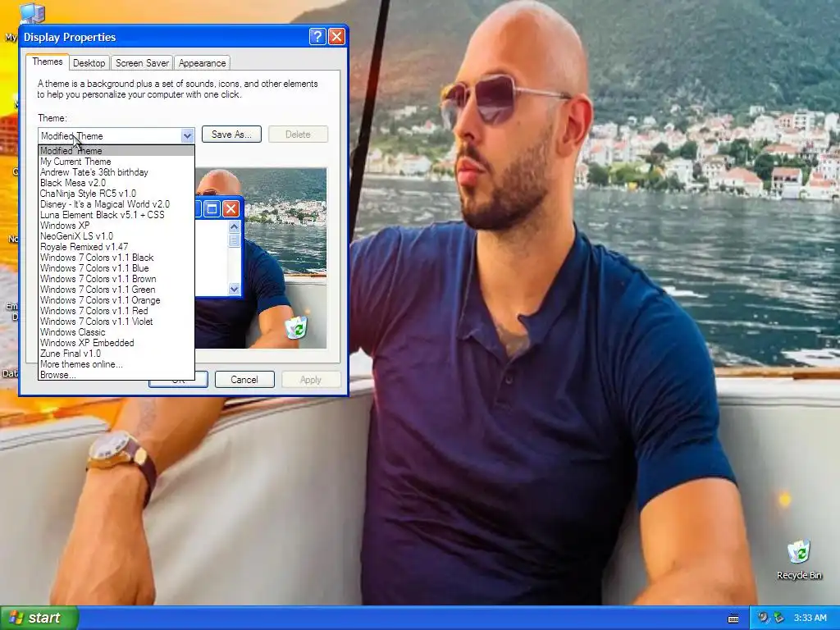Select the Windows XP theme entry
840x630 pixels.
coord(116,226)
